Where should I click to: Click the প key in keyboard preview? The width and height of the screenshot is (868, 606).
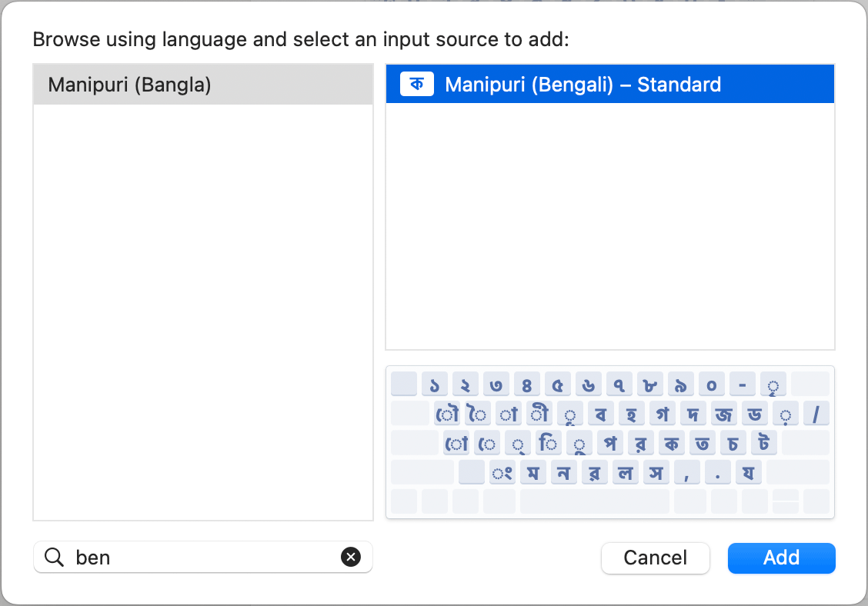[x=610, y=443]
